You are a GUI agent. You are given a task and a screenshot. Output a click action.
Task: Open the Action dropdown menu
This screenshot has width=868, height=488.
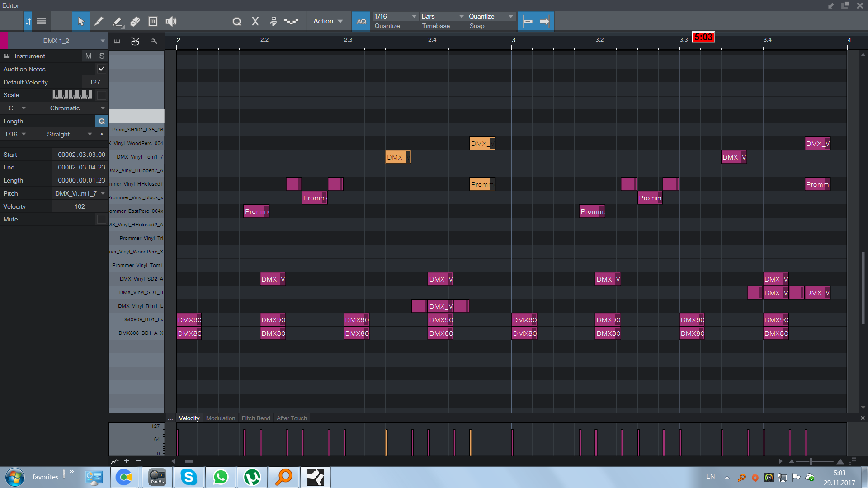[328, 21]
